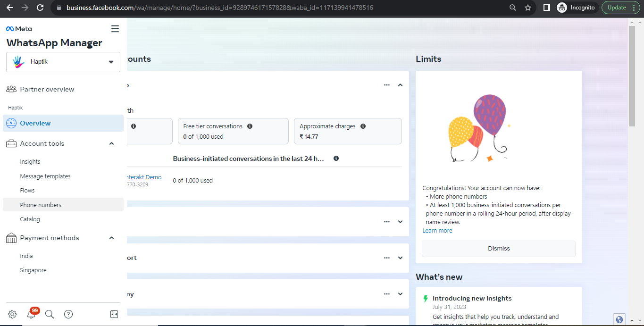
Task: Click the Chrome Update button
Action: click(621, 8)
